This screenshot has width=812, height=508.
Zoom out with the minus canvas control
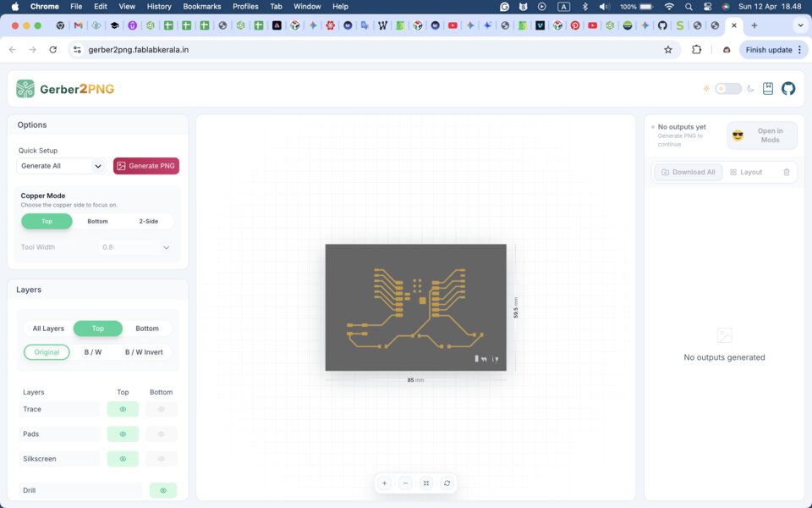point(405,483)
